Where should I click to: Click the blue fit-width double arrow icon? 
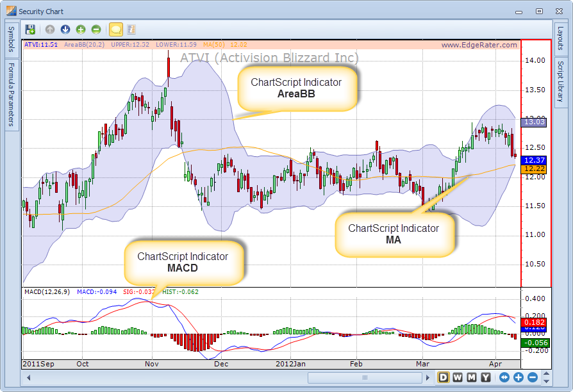point(504,377)
